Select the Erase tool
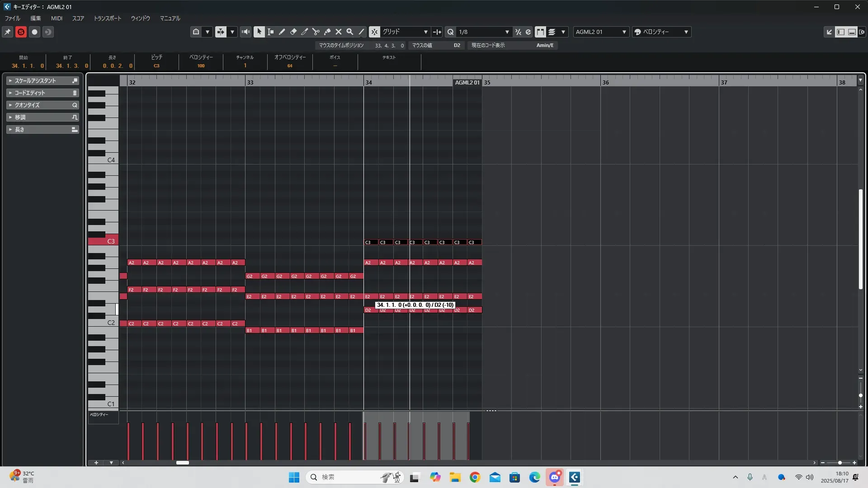 pyautogui.click(x=293, y=32)
